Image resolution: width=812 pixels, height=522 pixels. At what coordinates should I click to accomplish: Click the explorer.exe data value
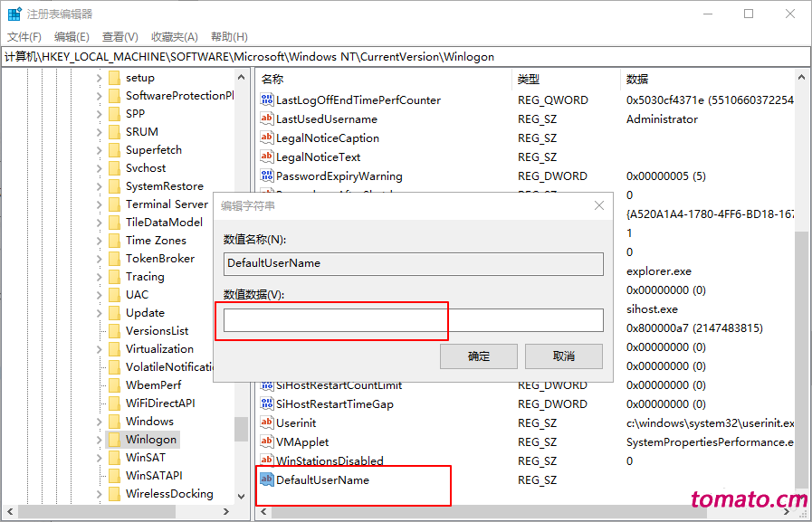659,271
